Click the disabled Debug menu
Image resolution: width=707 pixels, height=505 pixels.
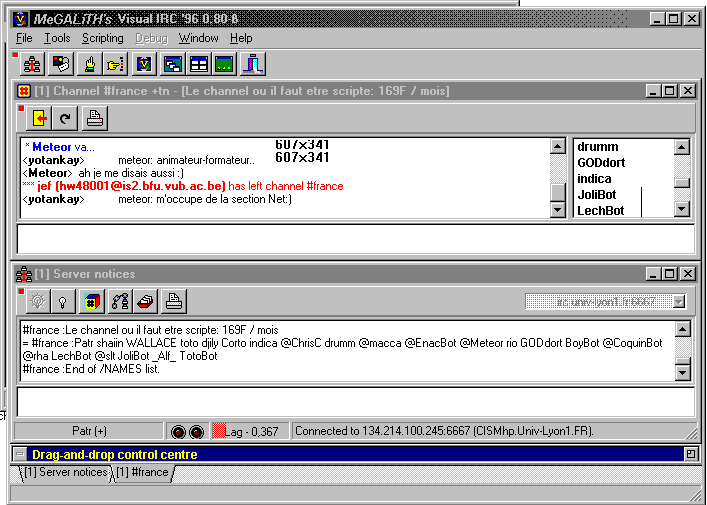coord(152,38)
